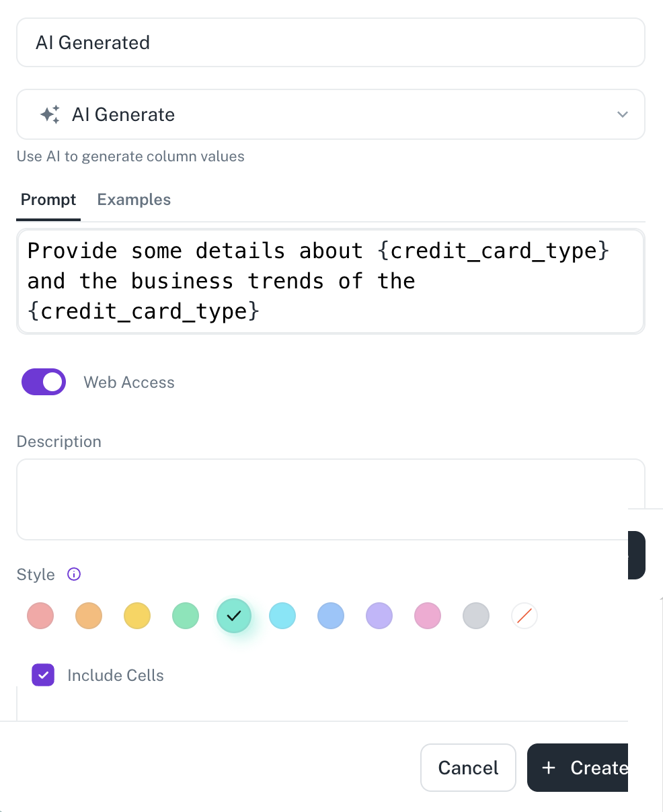Expand the AI Generate column type dropdown
Image resolution: width=663 pixels, height=812 pixels.
[331, 114]
